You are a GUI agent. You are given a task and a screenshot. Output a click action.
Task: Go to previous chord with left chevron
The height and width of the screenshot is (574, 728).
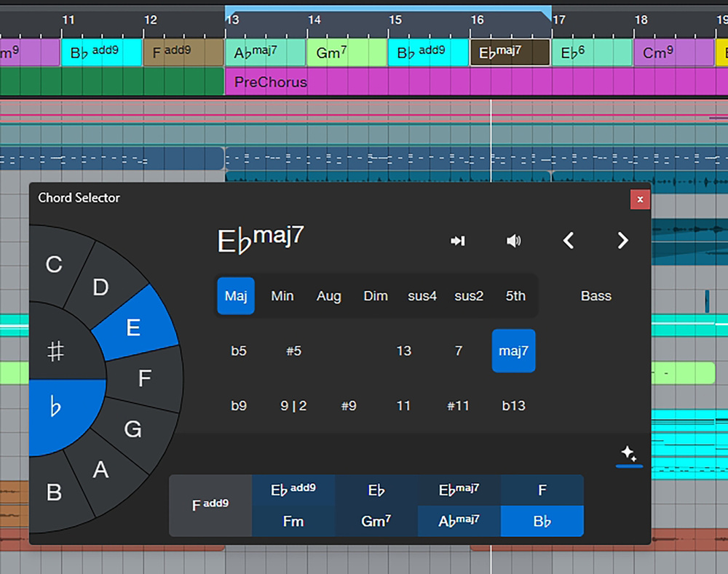pos(569,241)
